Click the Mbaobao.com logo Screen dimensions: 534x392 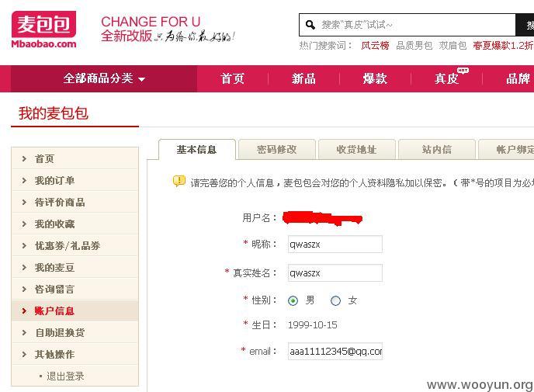click(x=43, y=29)
